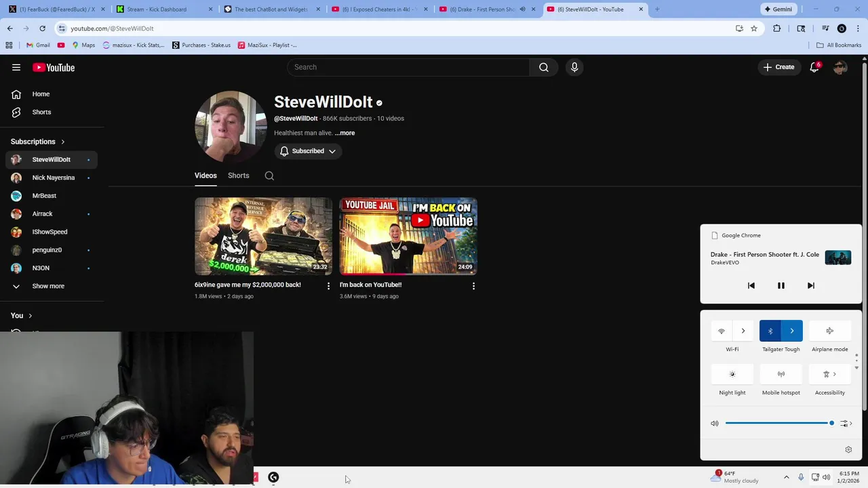Adjust the system volume slider

[780, 423]
